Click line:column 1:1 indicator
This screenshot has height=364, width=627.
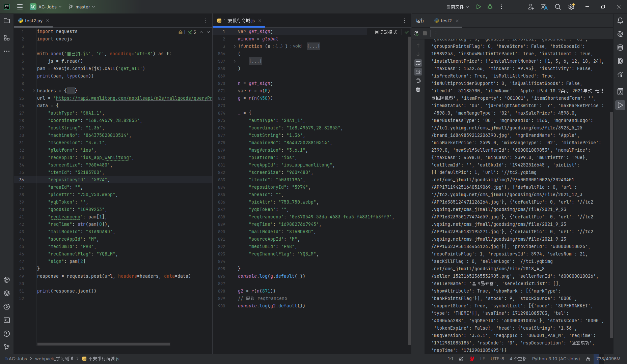pyautogui.click(x=451, y=359)
